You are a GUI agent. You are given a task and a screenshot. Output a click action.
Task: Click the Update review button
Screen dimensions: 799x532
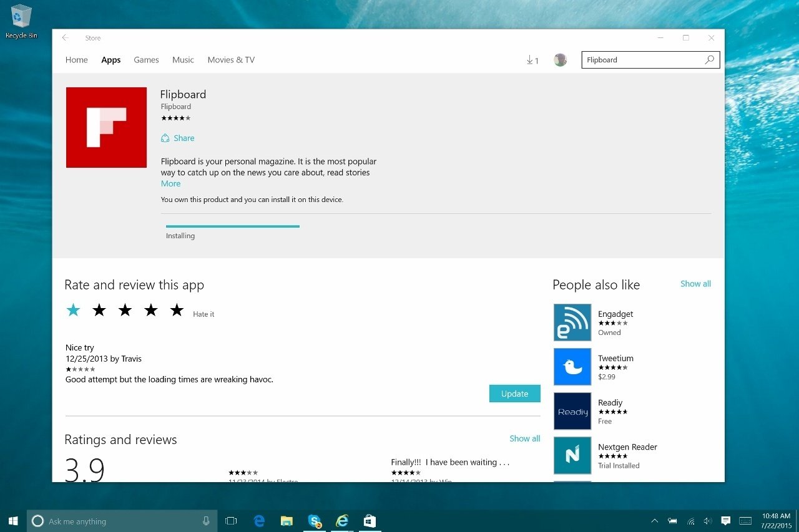point(515,394)
